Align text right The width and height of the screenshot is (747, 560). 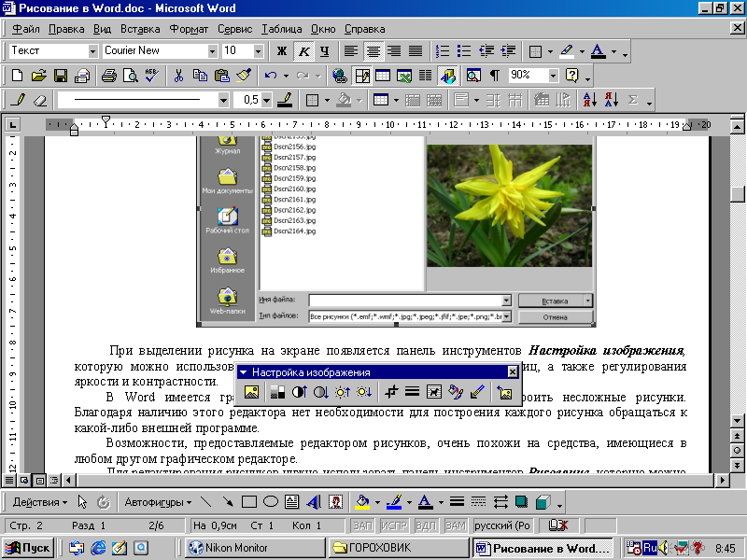394,51
